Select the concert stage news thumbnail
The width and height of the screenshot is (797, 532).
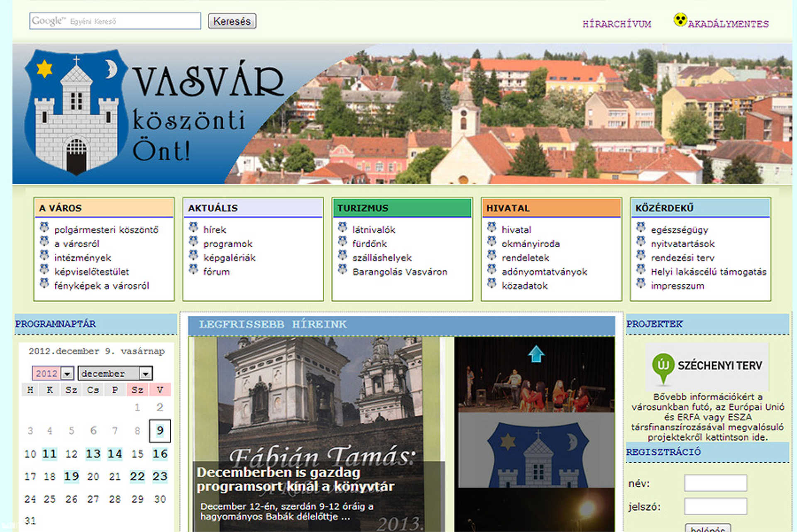click(536, 374)
